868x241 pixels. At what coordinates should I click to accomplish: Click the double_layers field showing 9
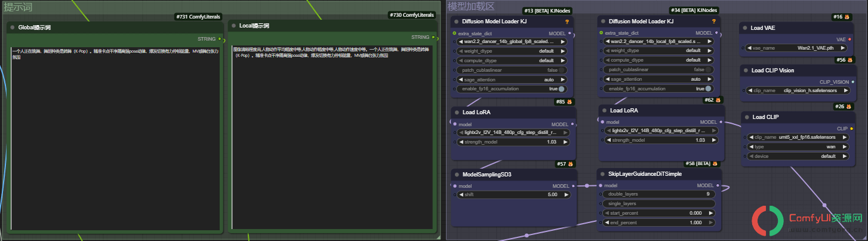[x=658, y=194]
